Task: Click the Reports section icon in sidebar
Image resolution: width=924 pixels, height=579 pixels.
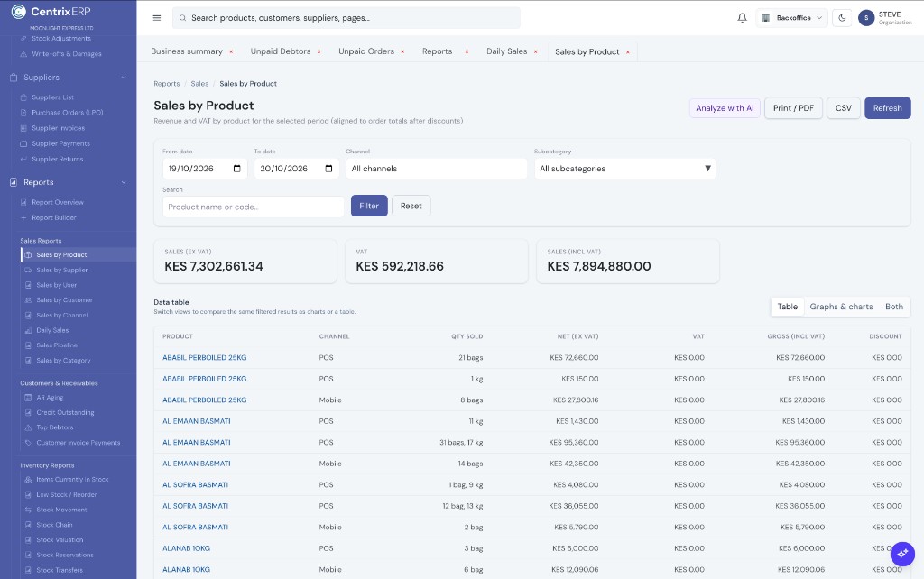Action: click(14, 182)
